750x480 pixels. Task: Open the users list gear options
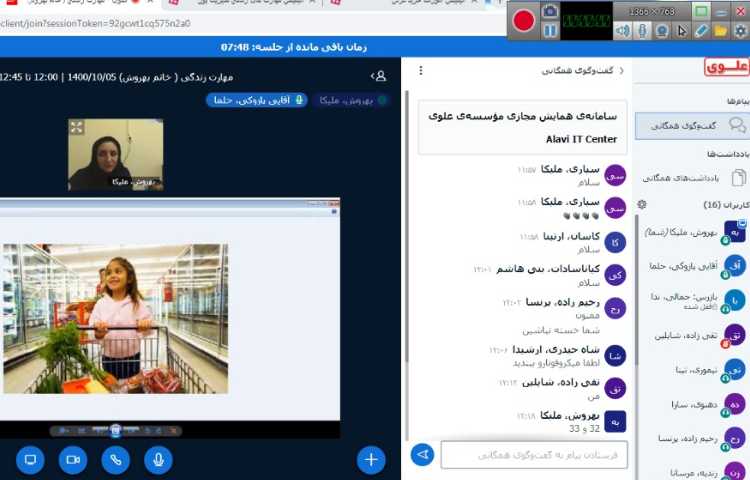[642, 205]
